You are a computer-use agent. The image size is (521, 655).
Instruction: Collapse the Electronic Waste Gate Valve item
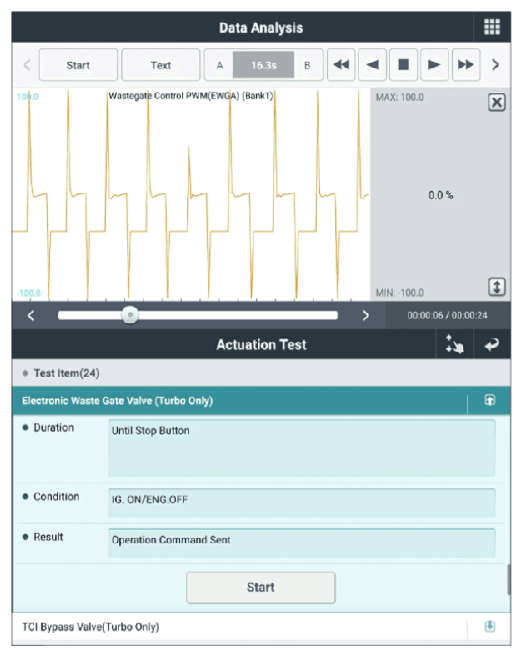(x=490, y=400)
